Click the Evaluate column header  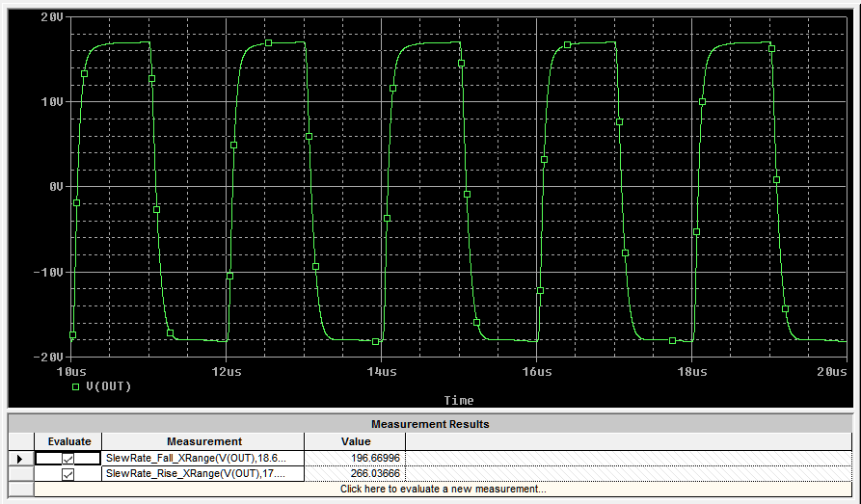[x=68, y=441]
